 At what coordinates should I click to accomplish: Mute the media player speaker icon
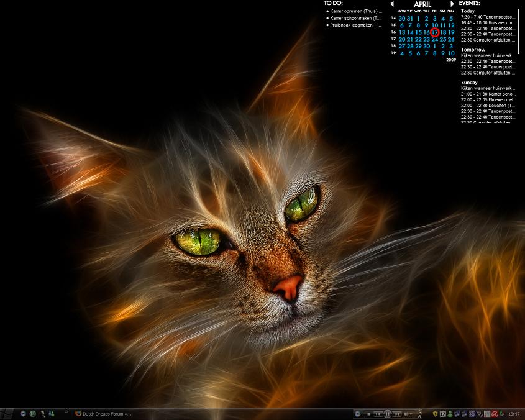pyautogui.click(x=406, y=414)
